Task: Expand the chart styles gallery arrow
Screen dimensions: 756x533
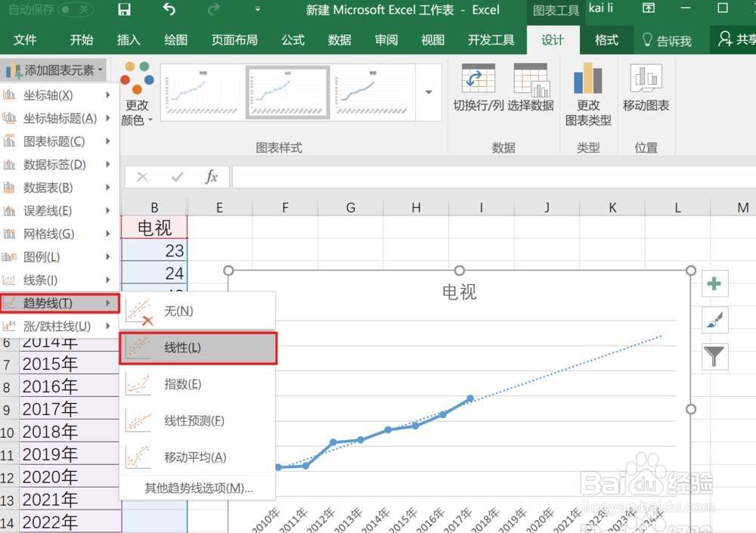Action: pos(428,91)
